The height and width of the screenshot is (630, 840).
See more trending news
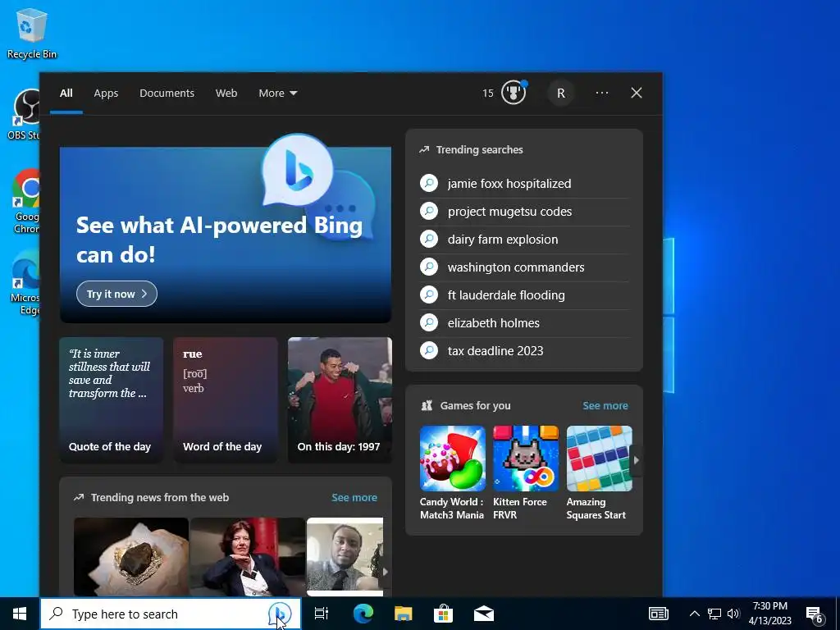[354, 497]
